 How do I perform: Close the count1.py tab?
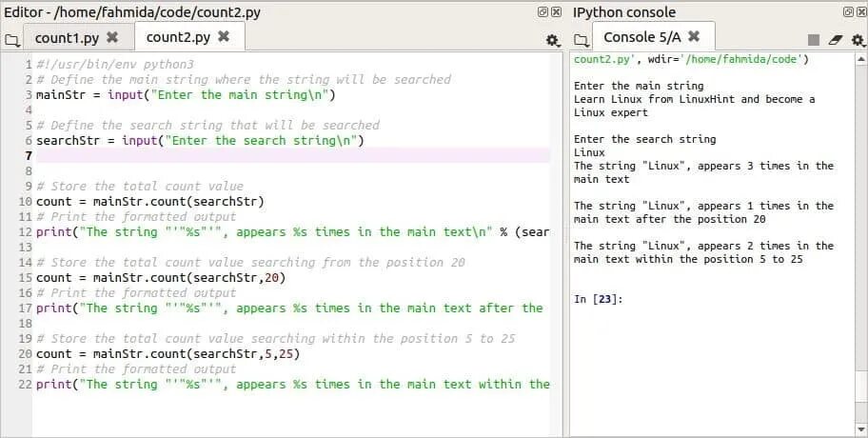coord(112,37)
